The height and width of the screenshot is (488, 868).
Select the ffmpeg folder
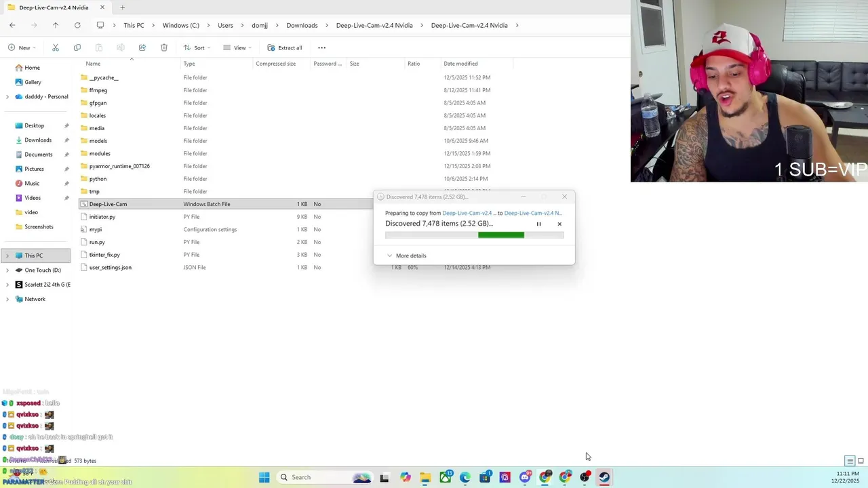(98, 90)
